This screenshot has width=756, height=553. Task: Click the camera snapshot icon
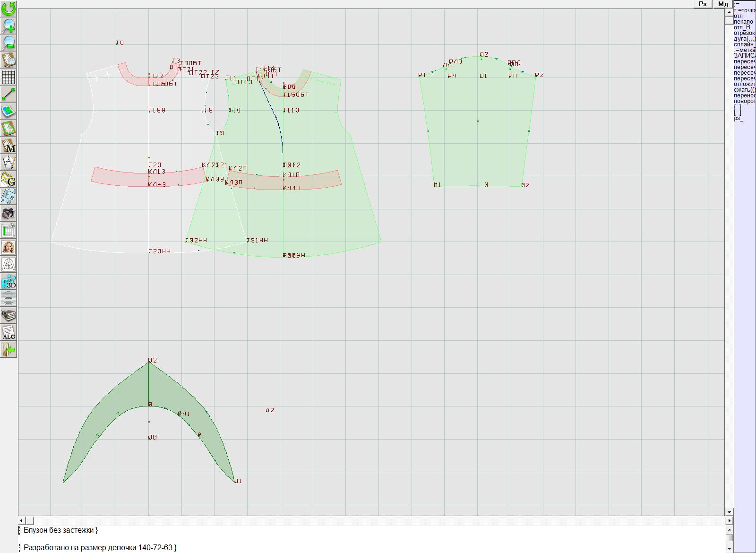[x=9, y=214]
